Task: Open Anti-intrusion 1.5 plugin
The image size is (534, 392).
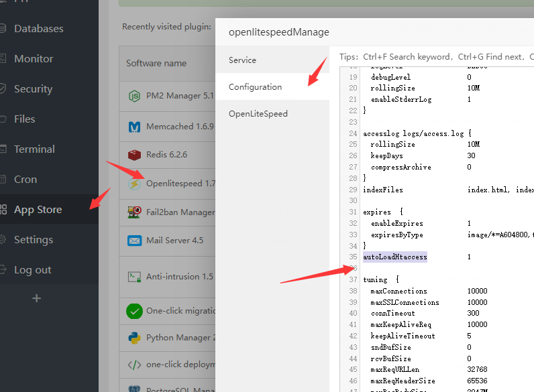Action: [x=180, y=277]
